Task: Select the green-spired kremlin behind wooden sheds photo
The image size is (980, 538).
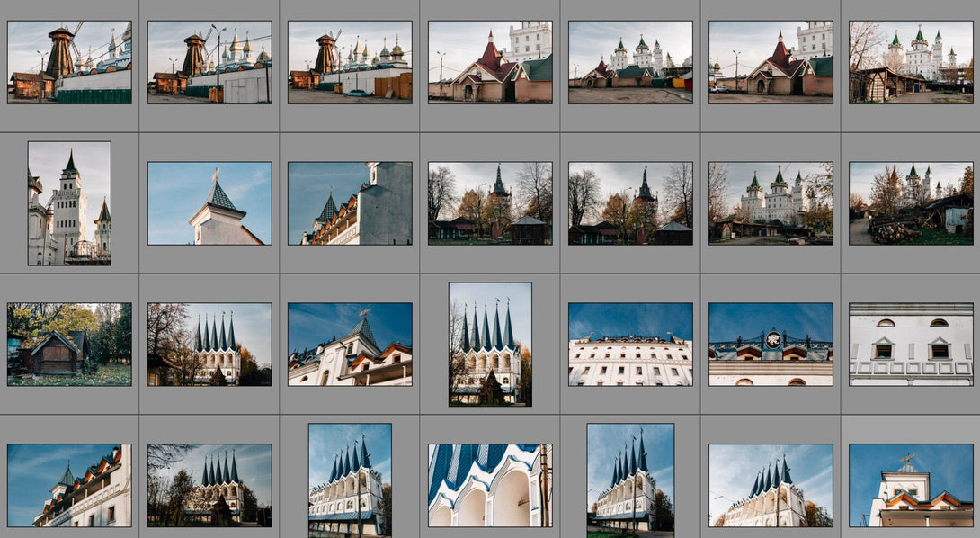Action: pyautogui.click(x=771, y=203)
